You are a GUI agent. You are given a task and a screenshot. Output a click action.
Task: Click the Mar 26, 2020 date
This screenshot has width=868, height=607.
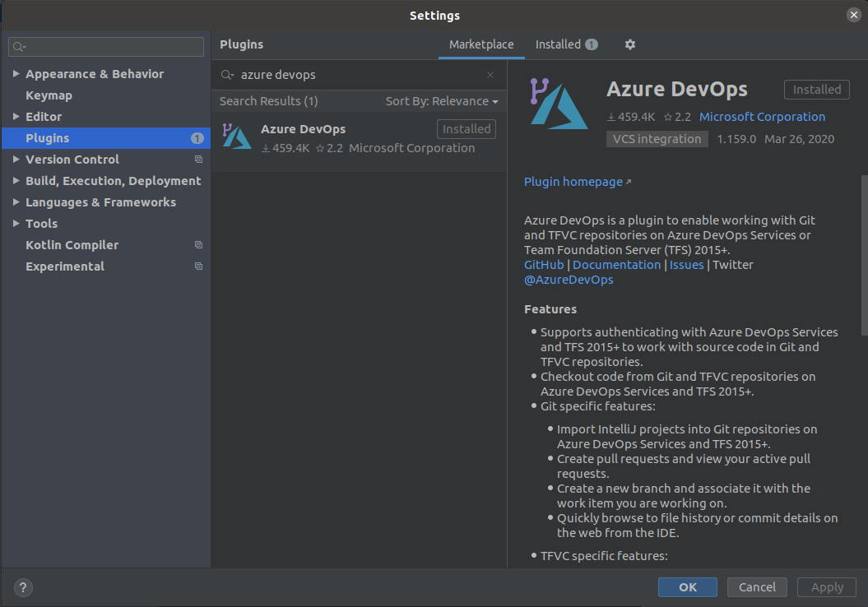(x=799, y=139)
